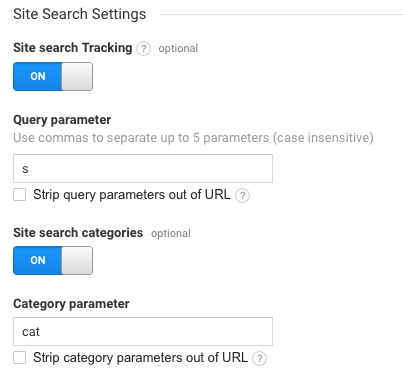403x383 pixels.
Task: Click the grey handle of Site search categories toggle
Action: coord(77,260)
